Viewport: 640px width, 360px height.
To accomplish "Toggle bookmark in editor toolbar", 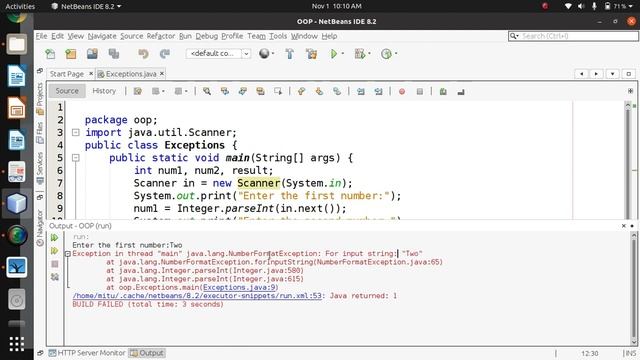I will pos(337,91).
